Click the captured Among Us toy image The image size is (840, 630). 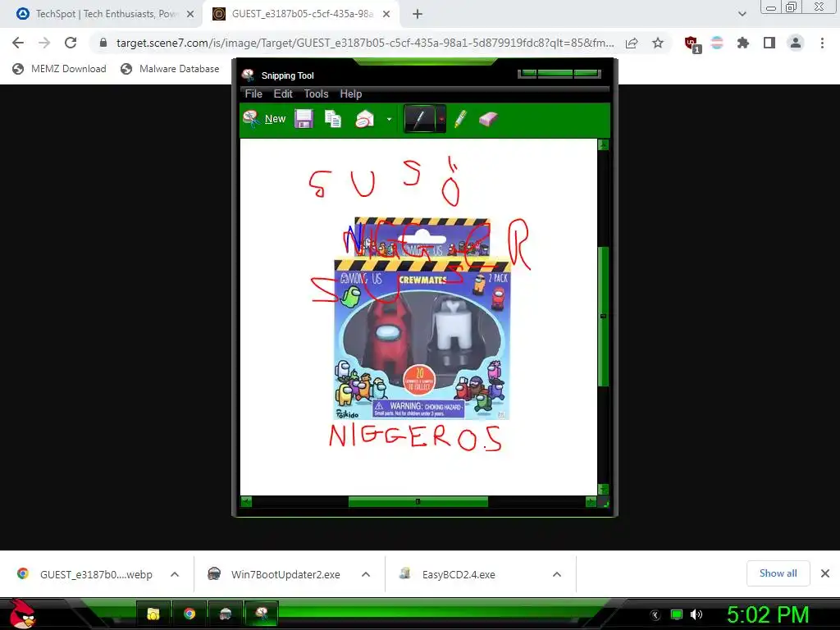tap(422, 319)
